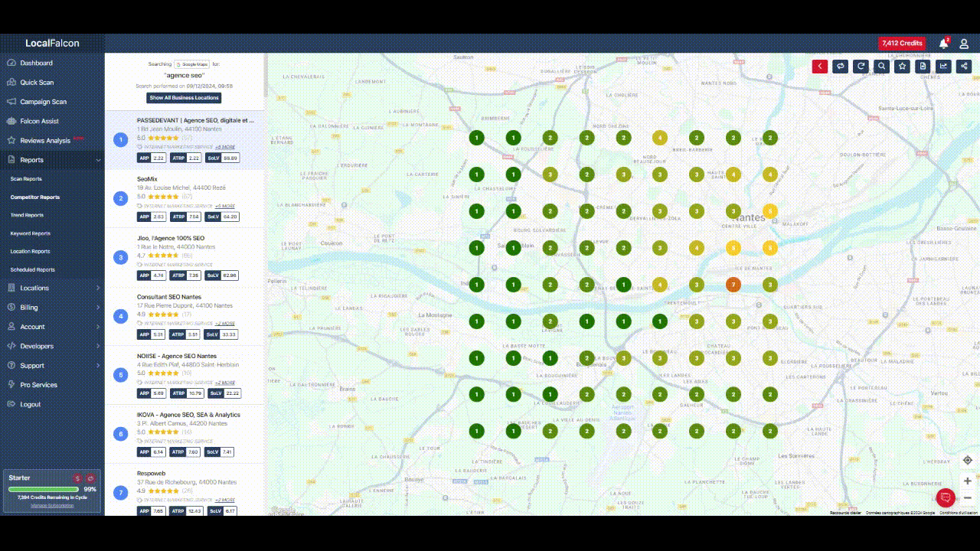The image size is (980, 551).
Task: Open the notifications bell
Action: point(943,44)
